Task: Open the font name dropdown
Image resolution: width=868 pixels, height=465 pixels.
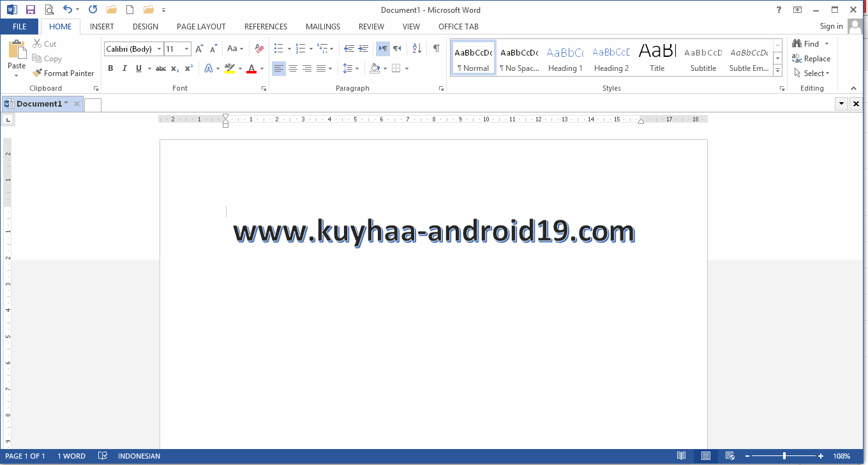Action: [159, 49]
